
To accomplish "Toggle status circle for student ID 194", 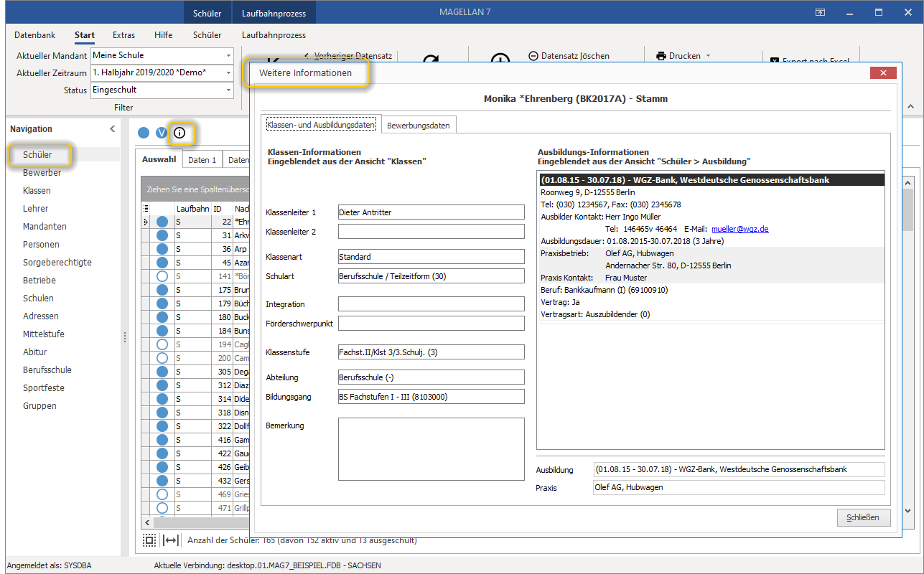I will coord(162,345).
